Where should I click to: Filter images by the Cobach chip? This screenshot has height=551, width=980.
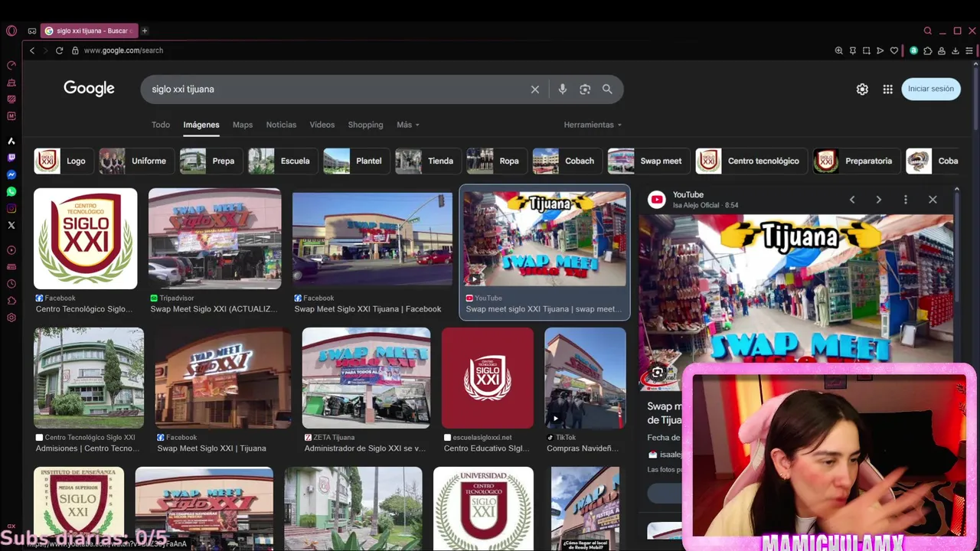click(x=567, y=161)
